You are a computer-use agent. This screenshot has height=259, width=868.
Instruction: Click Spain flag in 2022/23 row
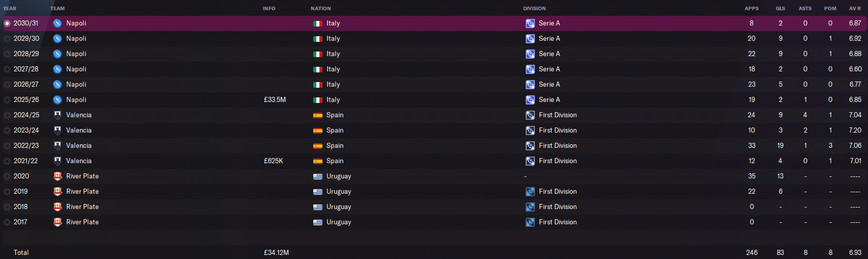[x=318, y=146]
